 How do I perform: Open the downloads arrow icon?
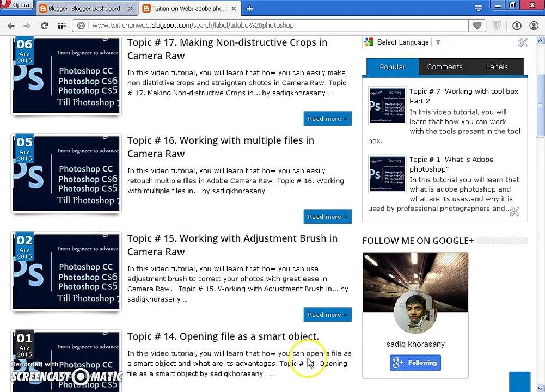coord(517,26)
